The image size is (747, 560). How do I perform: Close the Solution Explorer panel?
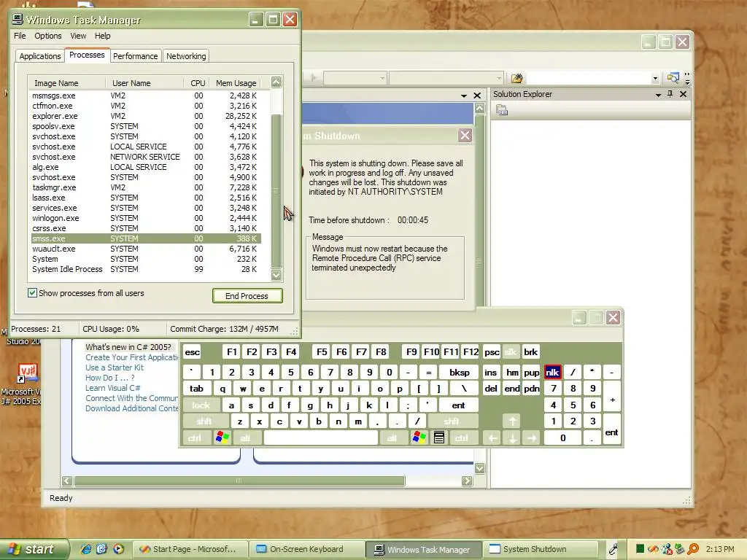[x=683, y=94]
